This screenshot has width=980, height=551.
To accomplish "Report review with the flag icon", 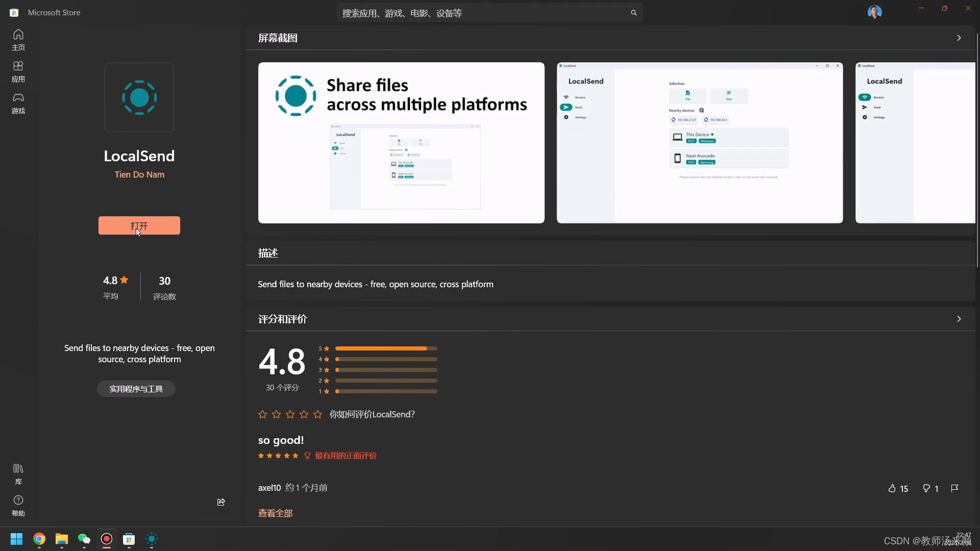I will click(x=954, y=488).
